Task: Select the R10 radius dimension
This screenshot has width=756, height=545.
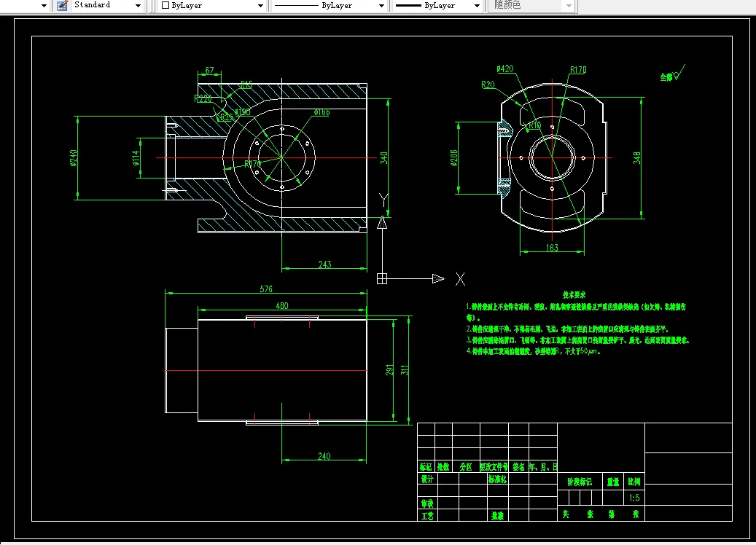Action: pyautogui.click(x=534, y=125)
